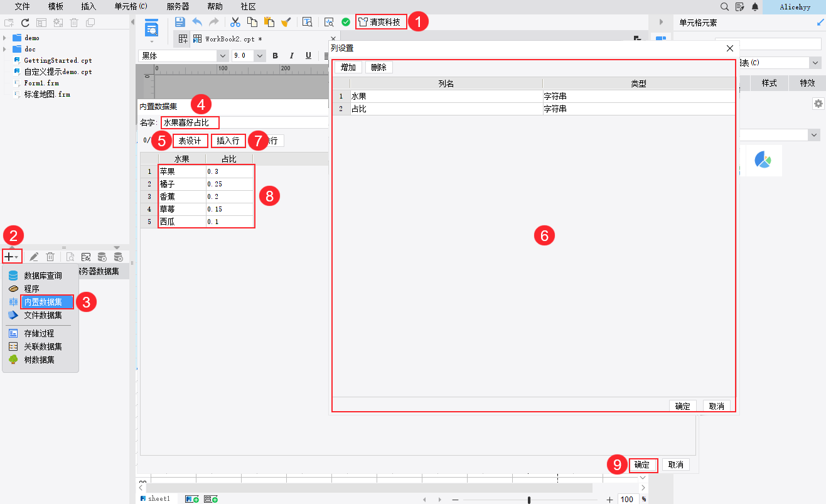The image size is (826, 504).
Task: Choose 数据库查询 from the dataset menu
Action: click(41, 276)
